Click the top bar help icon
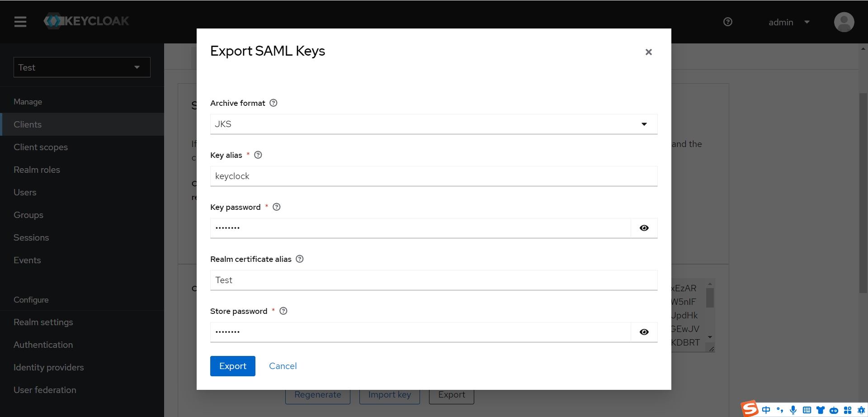 coord(728,22)
